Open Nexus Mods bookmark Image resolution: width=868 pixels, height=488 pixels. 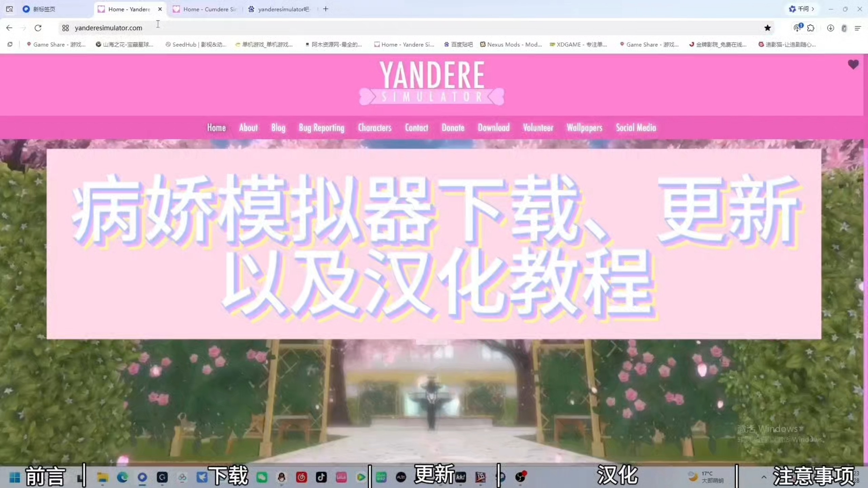click(511, 44)
